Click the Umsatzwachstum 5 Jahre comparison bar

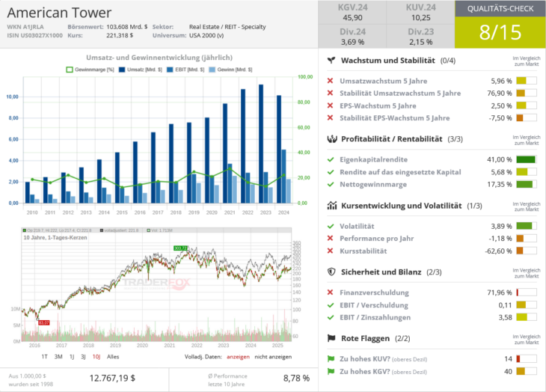coord(526,81)
